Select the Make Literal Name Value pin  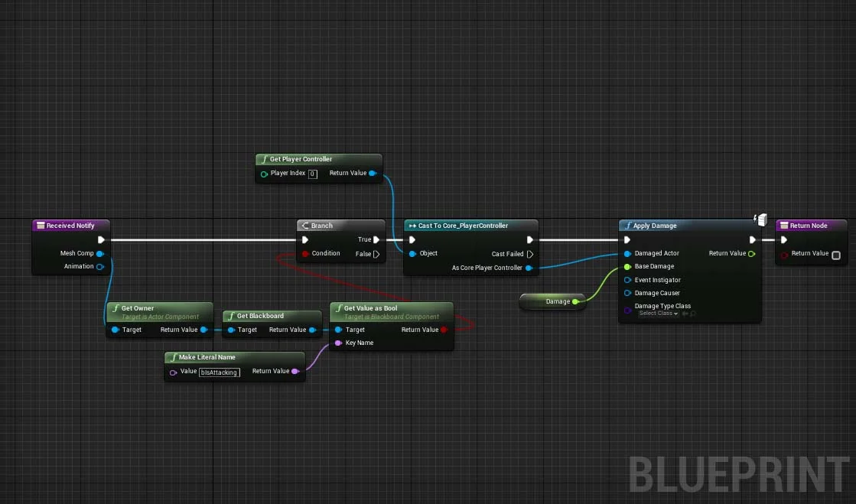[x=173, y=372]
